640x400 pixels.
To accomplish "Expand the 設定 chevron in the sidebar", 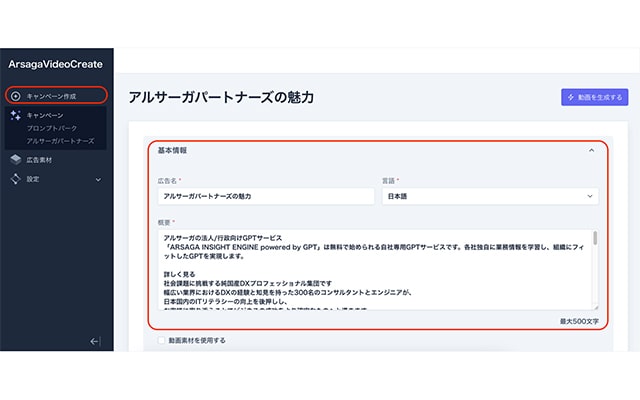I will pos(98,180).
